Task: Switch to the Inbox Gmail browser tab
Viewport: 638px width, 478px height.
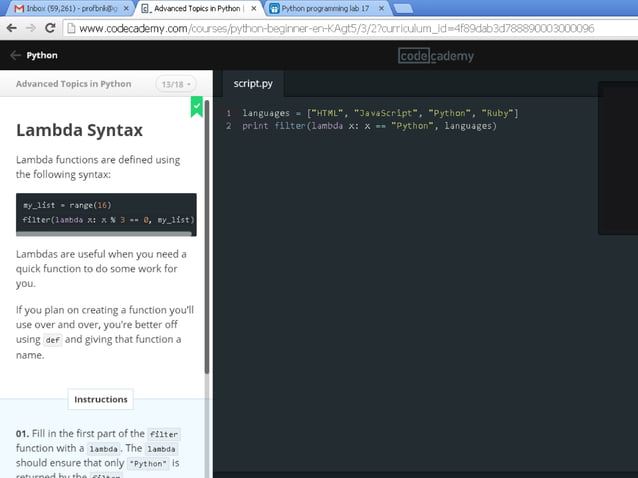Action: [x=65, y=8]
